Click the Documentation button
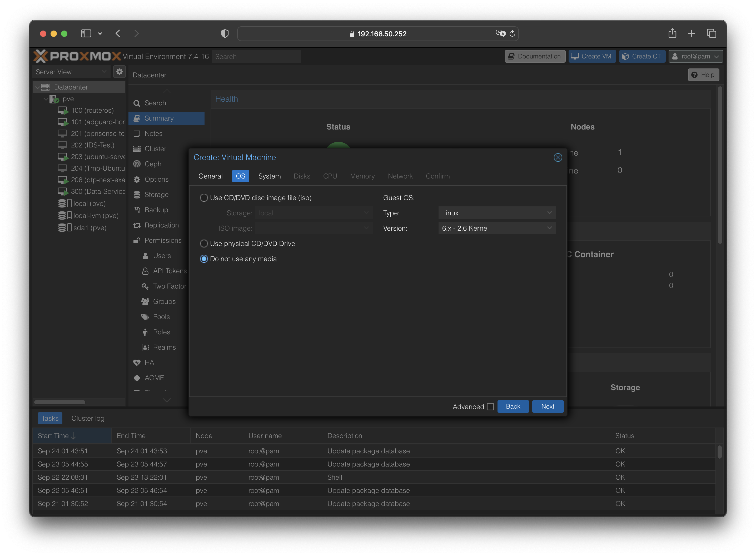The width and height of the screenshot is (756, 556). pyautogui.click(x=535, y=57)
